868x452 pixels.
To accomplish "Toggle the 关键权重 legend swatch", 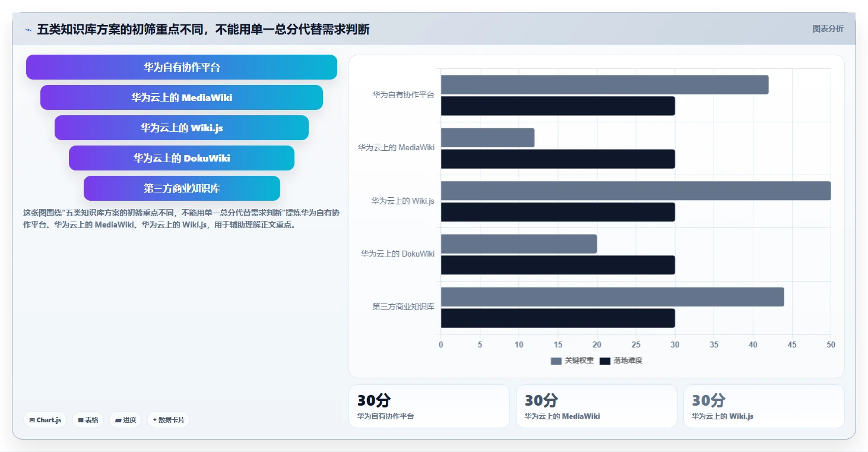I will (556, 361).
